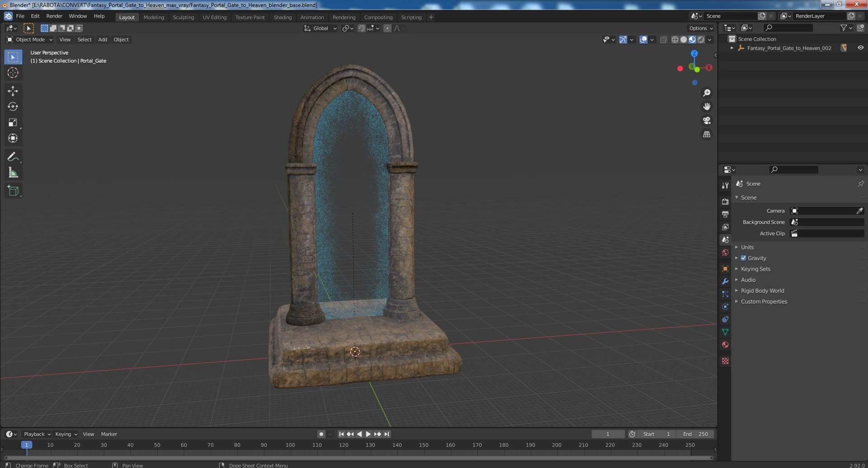Open the Object properties tab
Screen dimensions: 868x468
(725, 269)
